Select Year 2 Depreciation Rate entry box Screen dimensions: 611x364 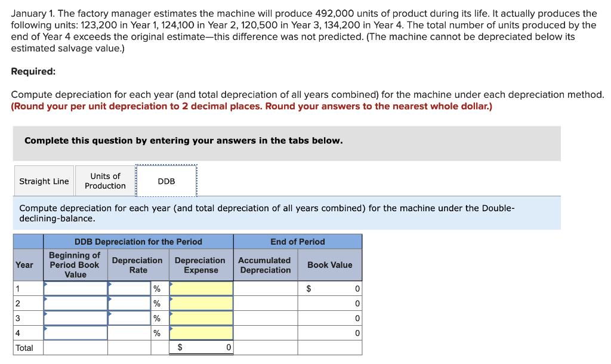point(129,303)
